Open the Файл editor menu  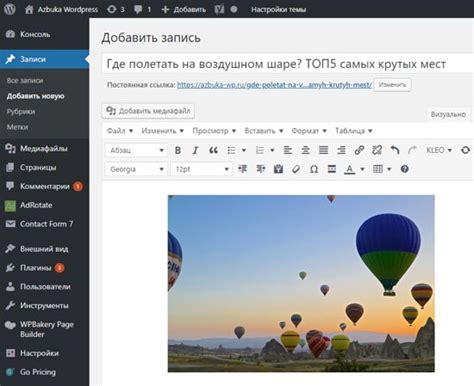pyautogui.click(x=120, y=131)
